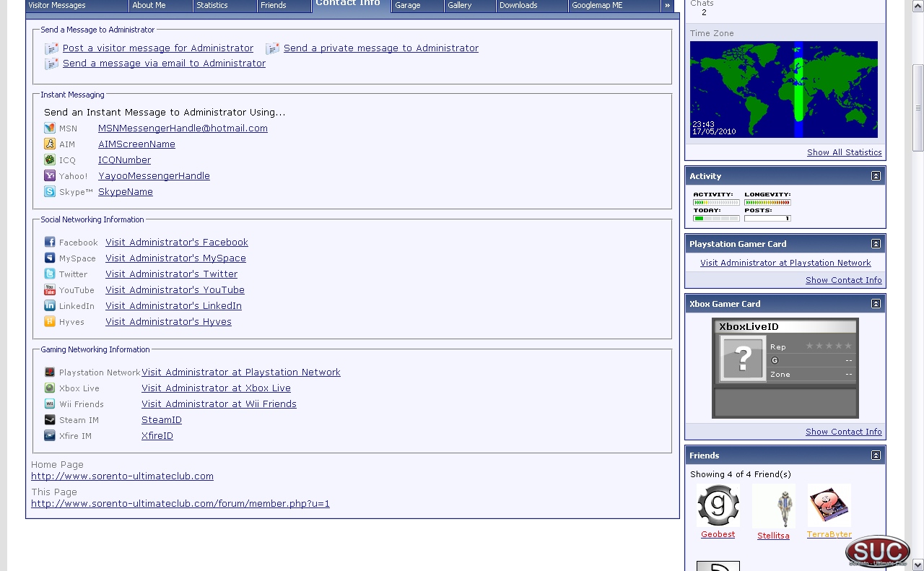
Task: Click the MySpace icon
Action: coord(50,258)
